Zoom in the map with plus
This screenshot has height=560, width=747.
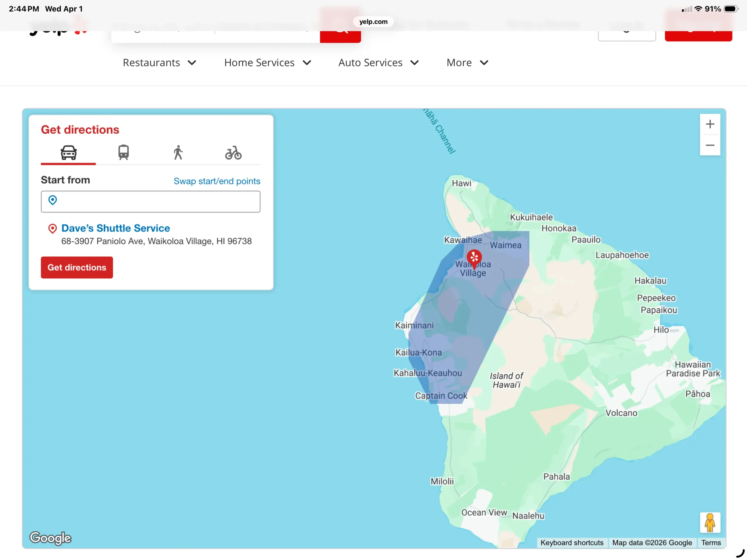click(710, 124)
